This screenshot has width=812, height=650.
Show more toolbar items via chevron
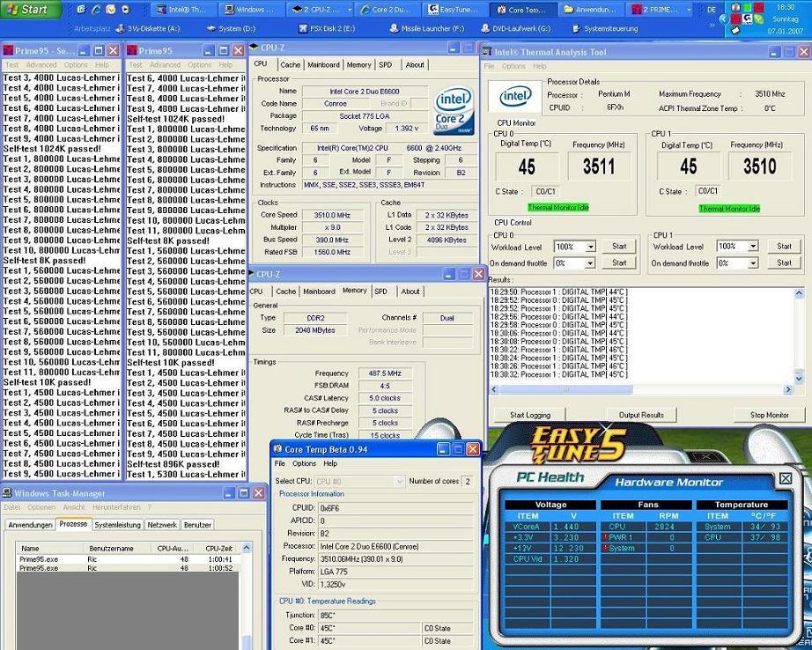click(712, 25)
